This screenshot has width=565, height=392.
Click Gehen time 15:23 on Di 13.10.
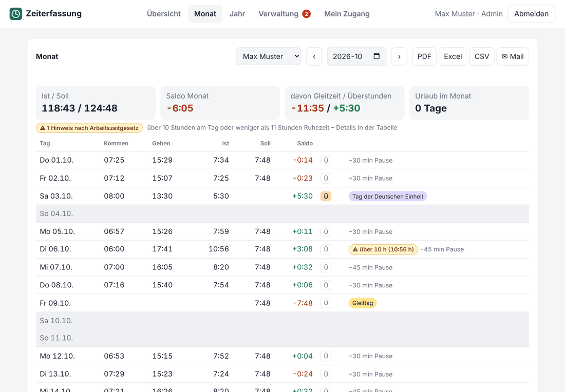(162, 374)
